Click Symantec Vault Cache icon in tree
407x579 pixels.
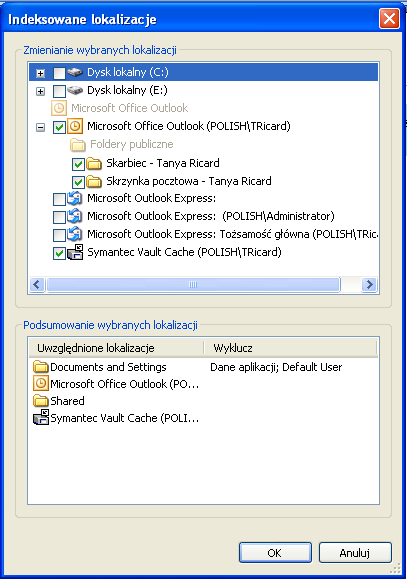pos(75,252)
